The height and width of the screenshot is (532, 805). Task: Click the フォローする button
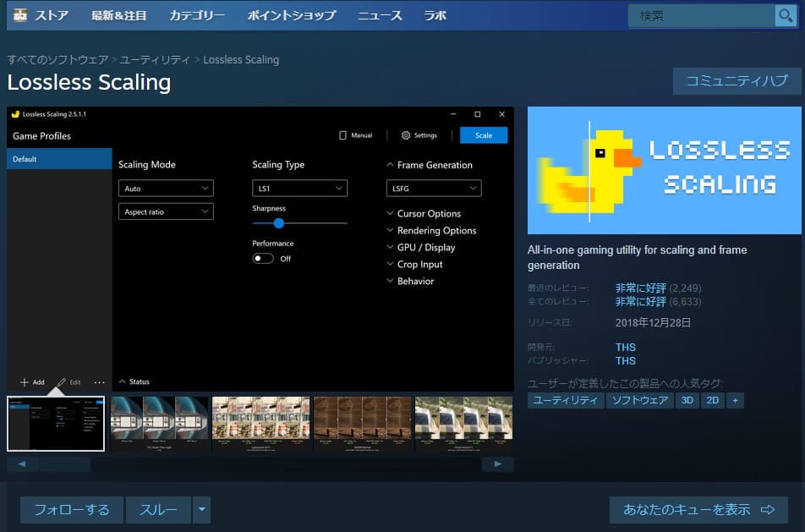pos(72,509)
